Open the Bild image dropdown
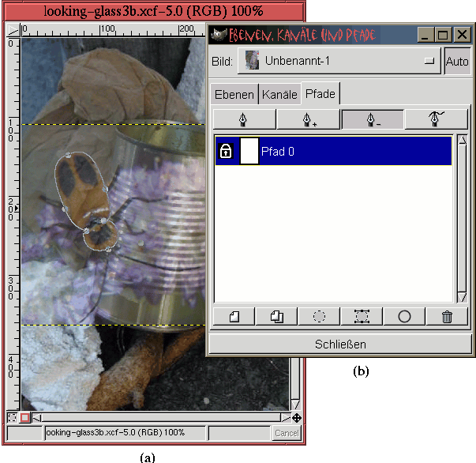 click(339, 61)
